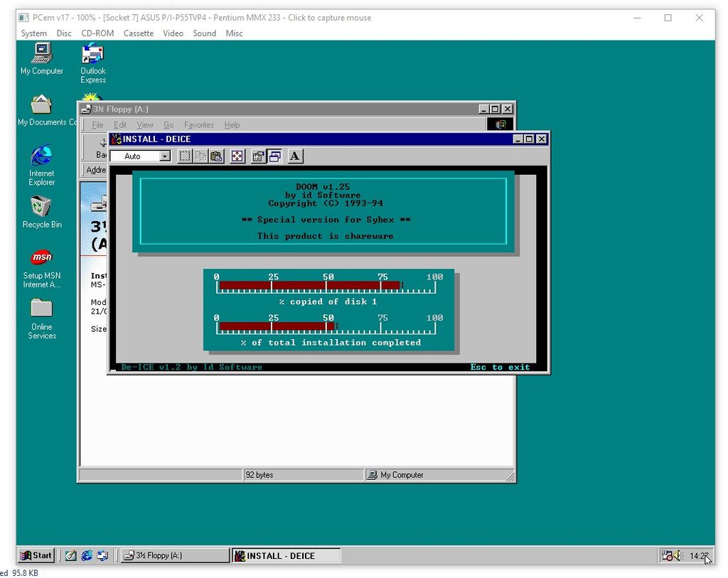Viewport: 728px width, 578px height.
Task: Click the Start button
Action: click(x=35, y=555)
